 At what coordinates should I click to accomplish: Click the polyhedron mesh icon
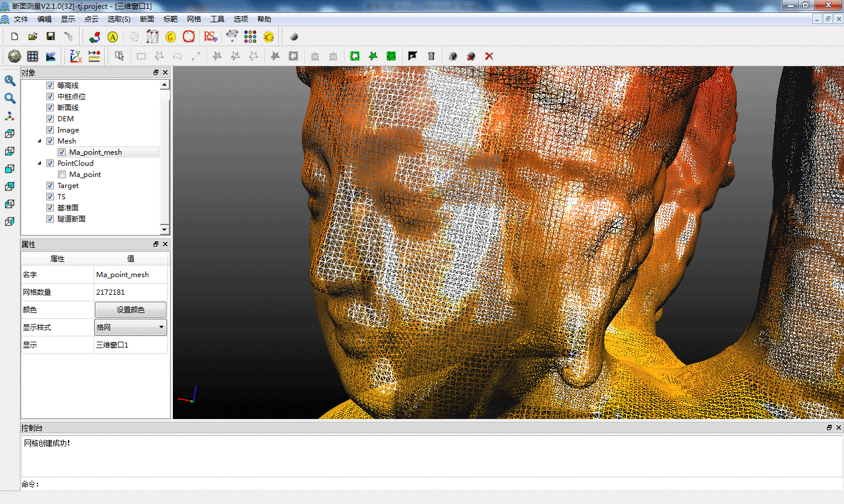click(15, 56)
